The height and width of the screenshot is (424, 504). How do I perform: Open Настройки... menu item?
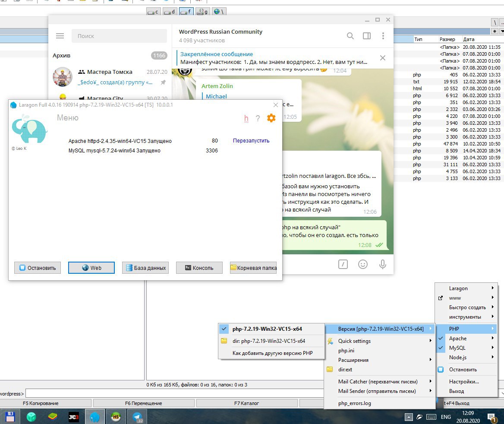point(466,382)
